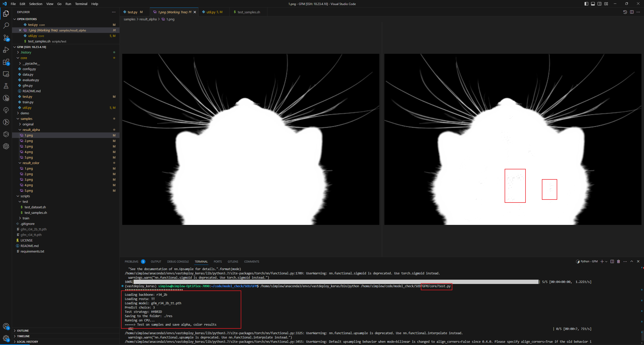Screen dimensions: 644x345
Task: Toggle secondary sidebar layout button
Action: [x=599, y=4]
